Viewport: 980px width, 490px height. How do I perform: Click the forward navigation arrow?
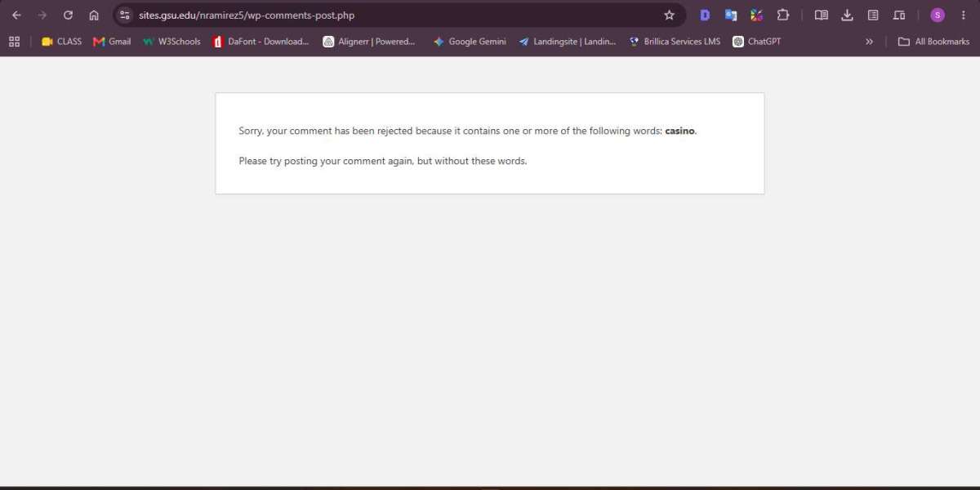pyautogui.click(x=42, y=15)
